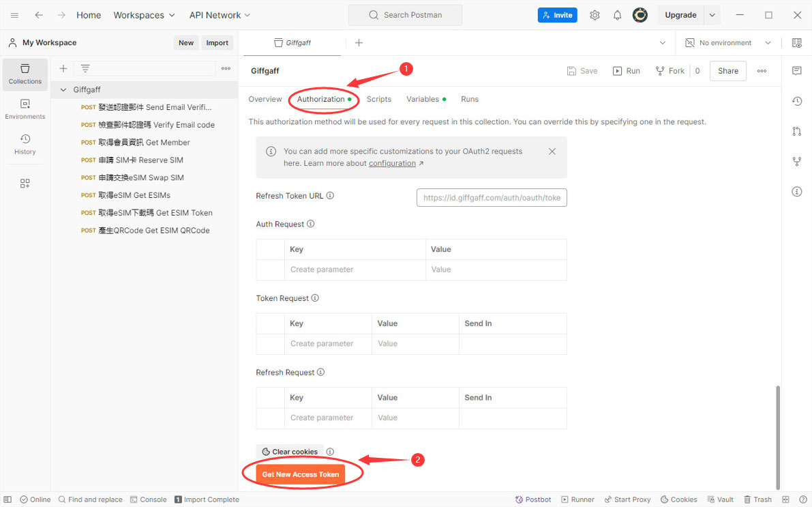Viewport: 812px width, 507px height.
Task: Expand the Upgrade dropdown arrow
Action: point(712,15)
